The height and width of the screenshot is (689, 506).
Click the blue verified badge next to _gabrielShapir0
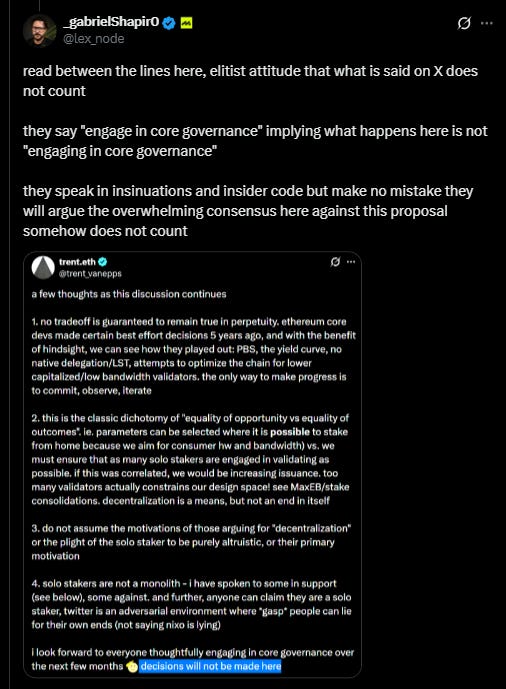pyautogui.click(x=169, y=22)
